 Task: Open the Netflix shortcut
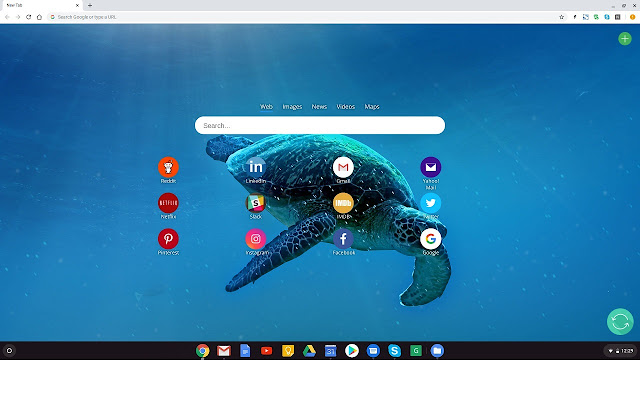[168, 203]
